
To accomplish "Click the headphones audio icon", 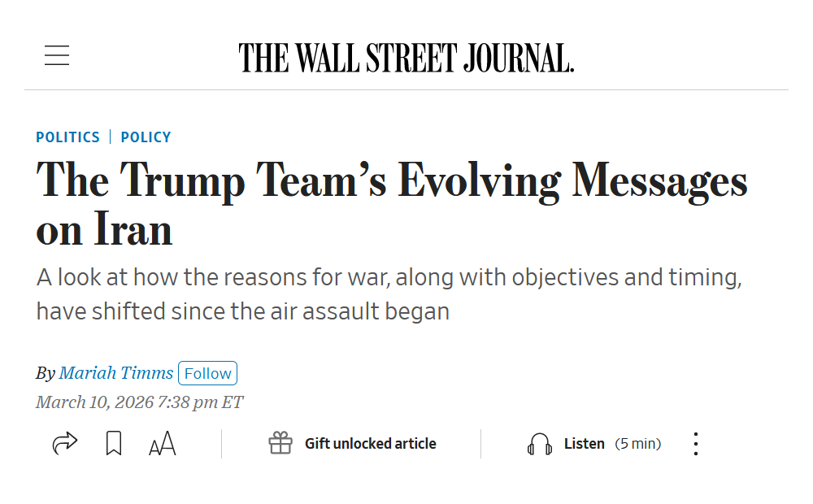I will pyautogui.click(x=540, y=444).
